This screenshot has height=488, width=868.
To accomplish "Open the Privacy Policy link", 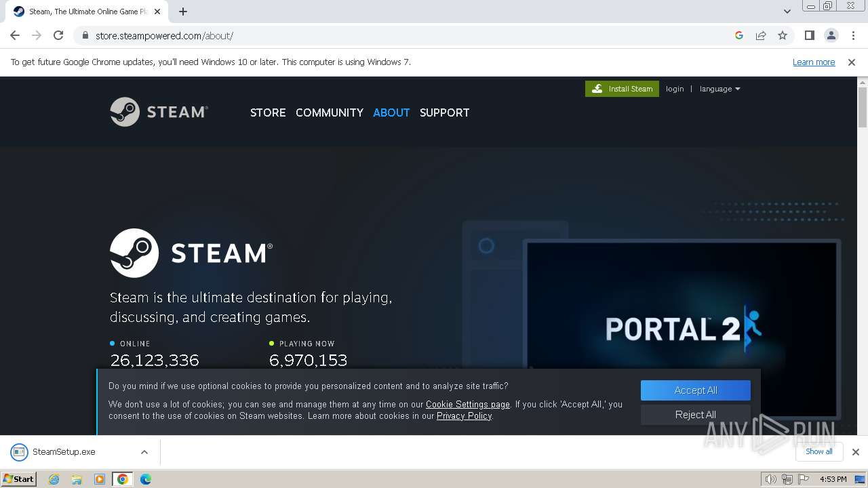I will coord(464,415).
